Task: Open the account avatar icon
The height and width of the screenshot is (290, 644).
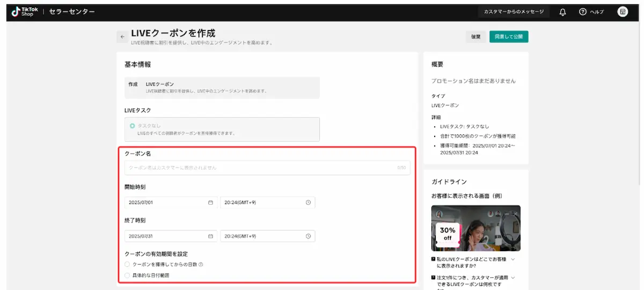Action: click(x=623, y=12)
